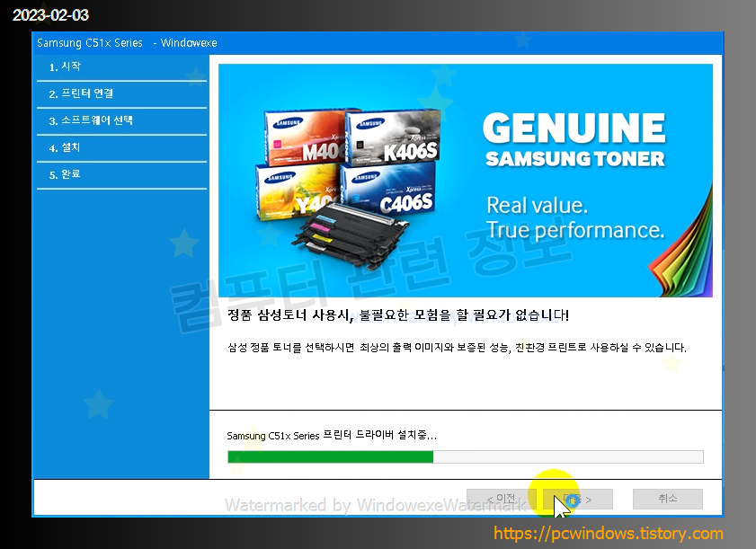
Task: Click the M406S magenta toner box
Action: coord(306,137)
